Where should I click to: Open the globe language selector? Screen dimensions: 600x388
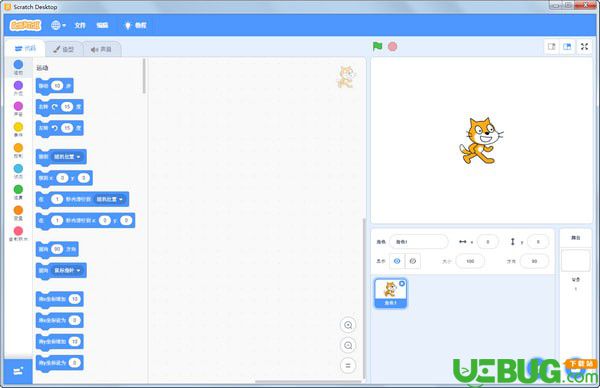click(x=58, y=25)
